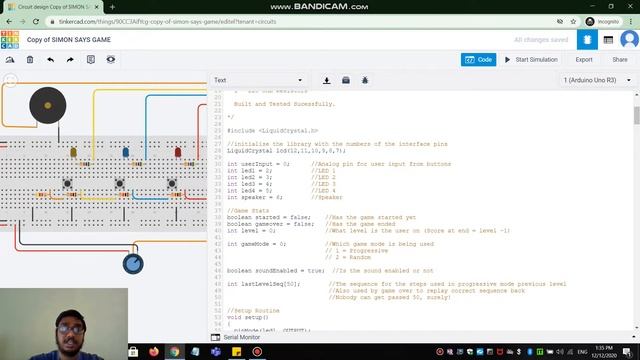Click the 'All changes saved' status text
This screenshot has width=640, height=360.
[541, 40]
